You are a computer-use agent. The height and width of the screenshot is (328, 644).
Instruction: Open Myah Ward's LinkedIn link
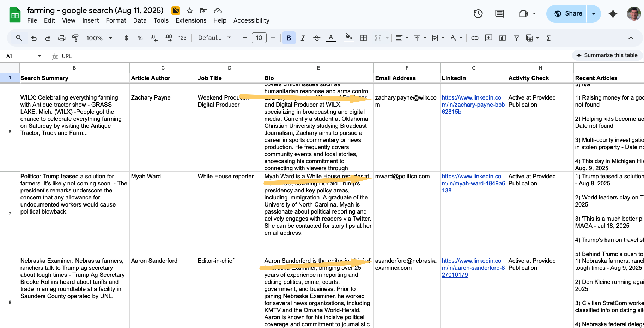tap(473, 183)
